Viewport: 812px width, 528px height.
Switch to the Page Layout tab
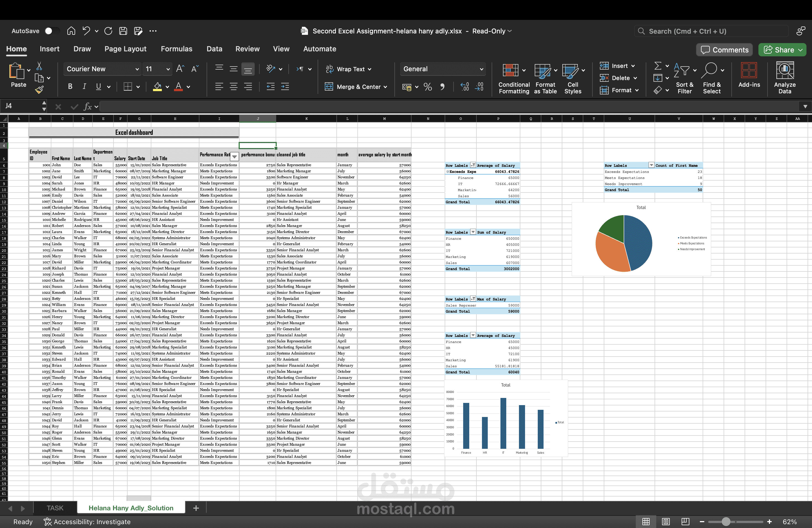point(125,49)
